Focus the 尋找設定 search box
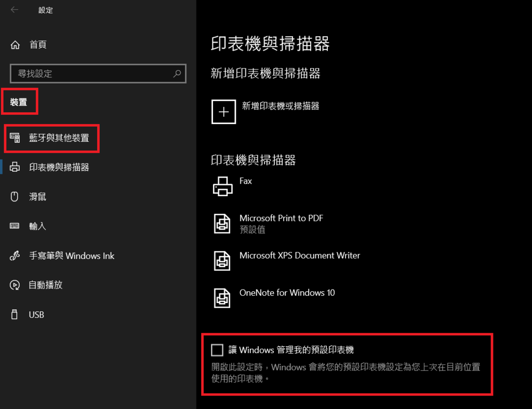The width and height of the screenshot is (532, 409). pos(98,74)
